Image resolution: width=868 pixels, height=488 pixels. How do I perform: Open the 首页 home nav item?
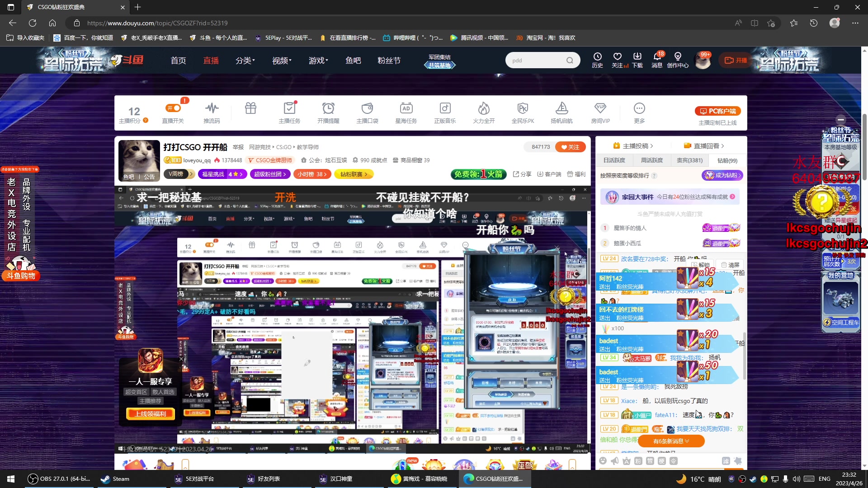pyautogui.click(x=178, y=61)
